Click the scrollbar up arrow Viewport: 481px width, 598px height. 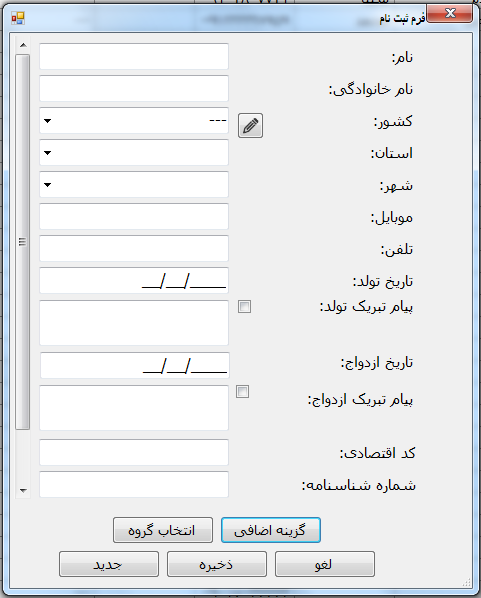coord(23,45)
